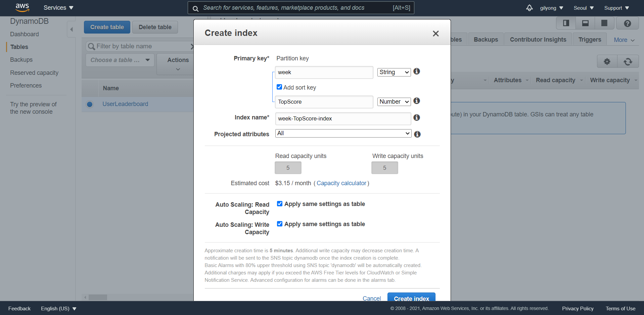Click Cancel in the dialog

tap(372, 298)
